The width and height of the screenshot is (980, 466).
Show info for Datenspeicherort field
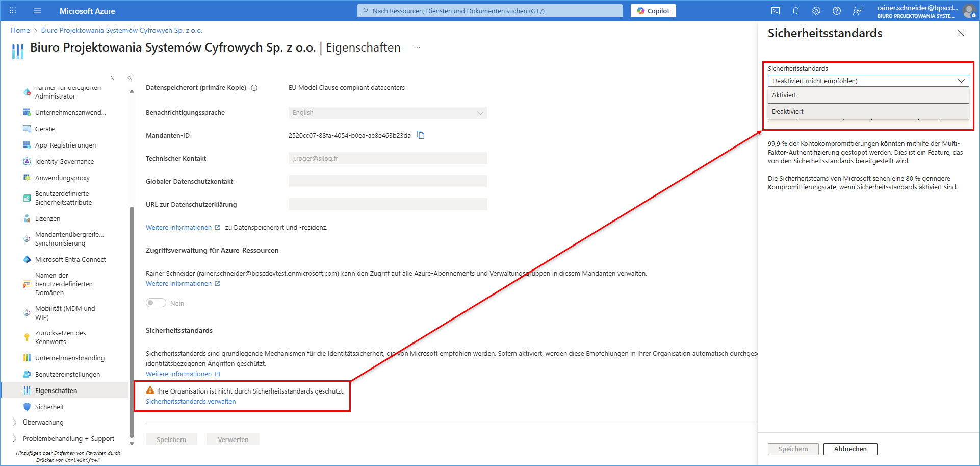[x=254, y=88]
